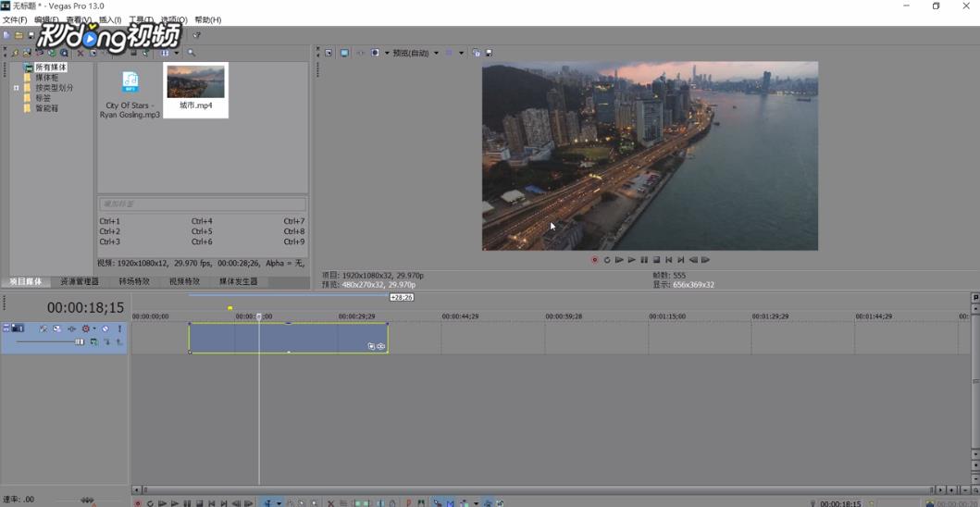Screen dimensions: 980x507
Task: Select the video clip event on timeline
Action: pyautogui.click(x=288, y=338)
